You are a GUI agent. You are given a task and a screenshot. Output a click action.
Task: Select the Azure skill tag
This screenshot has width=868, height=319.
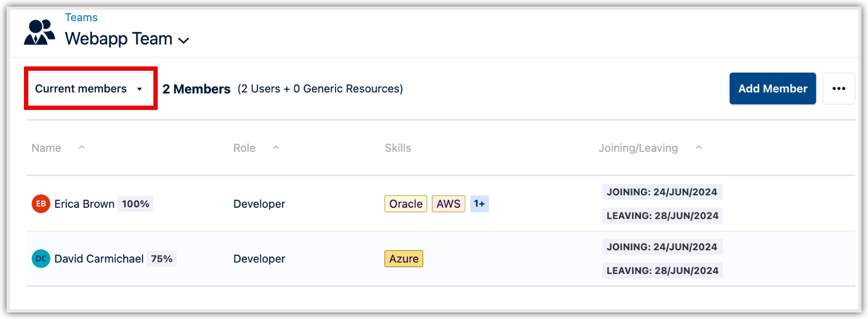[404, 259]
